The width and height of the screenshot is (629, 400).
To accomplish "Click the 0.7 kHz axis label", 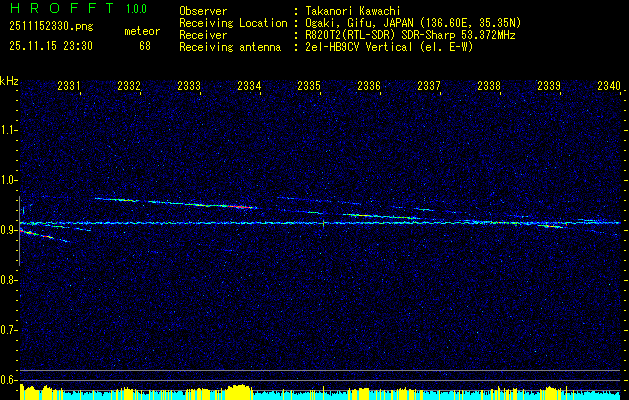I will click(x=8, y=330).
